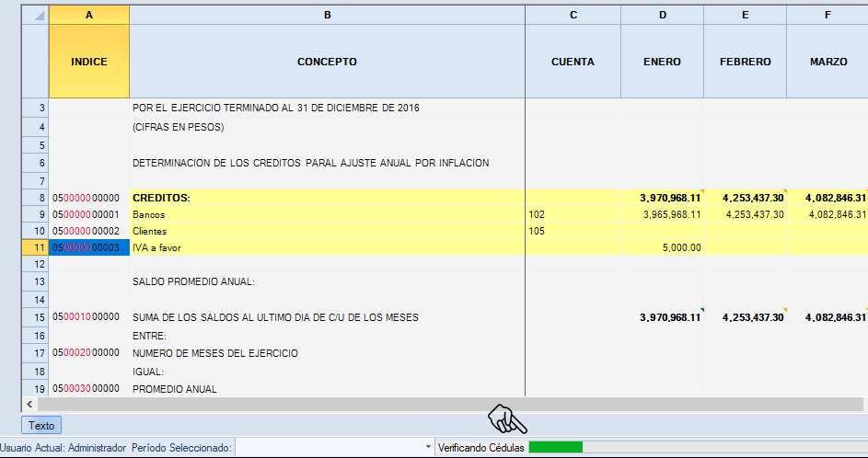Click the Bancos concept cell
Viewport: 868px width, 458px height.
(x=327, y=214)
